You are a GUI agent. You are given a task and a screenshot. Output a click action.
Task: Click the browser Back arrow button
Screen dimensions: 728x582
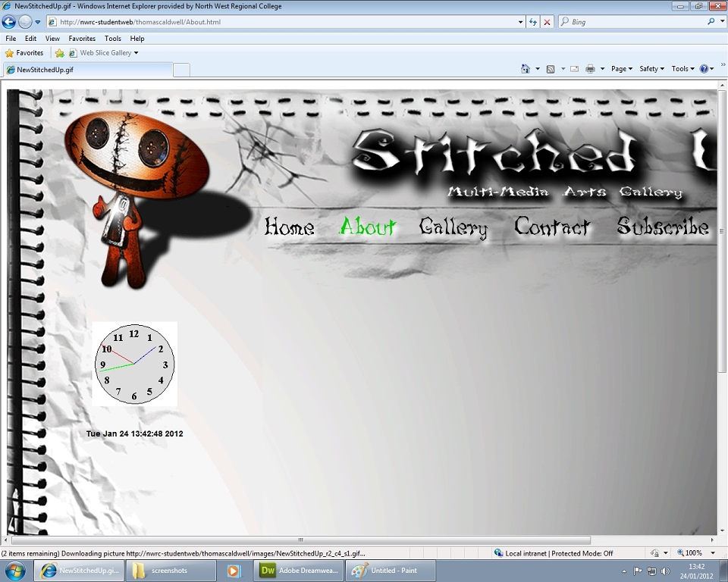[x=9, y=22]
